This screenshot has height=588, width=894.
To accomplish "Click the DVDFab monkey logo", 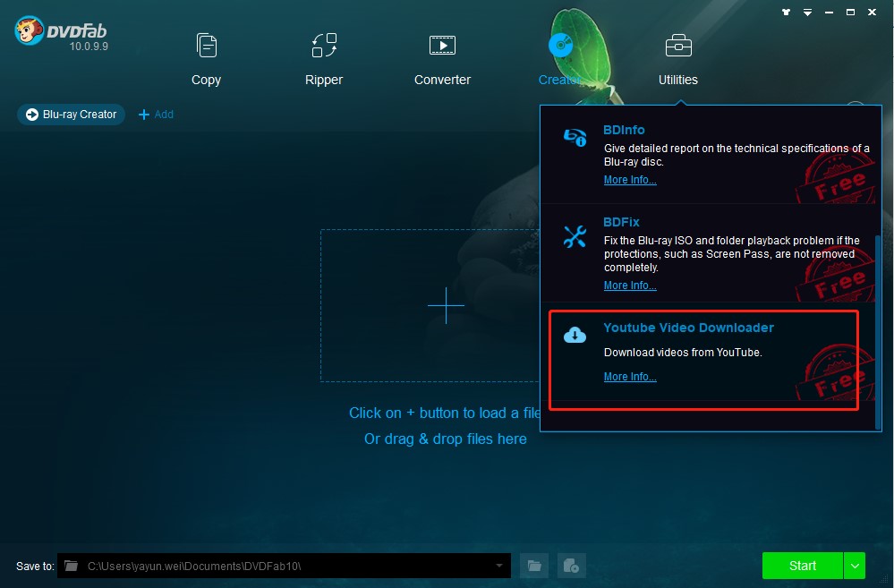I will pos(29,30).
